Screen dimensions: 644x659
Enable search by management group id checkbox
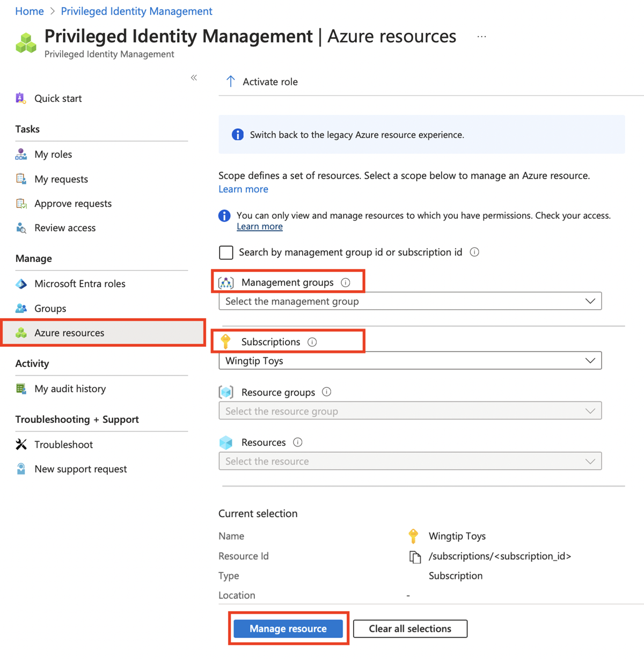tap(226, 252)
